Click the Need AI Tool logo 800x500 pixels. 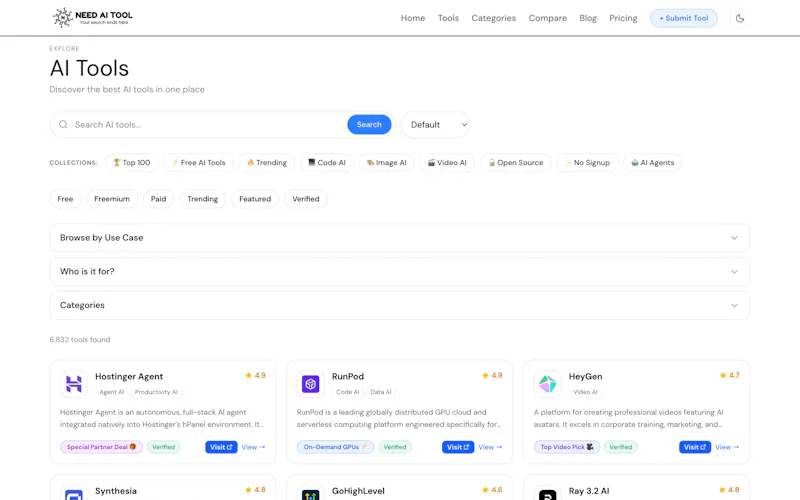92,17
